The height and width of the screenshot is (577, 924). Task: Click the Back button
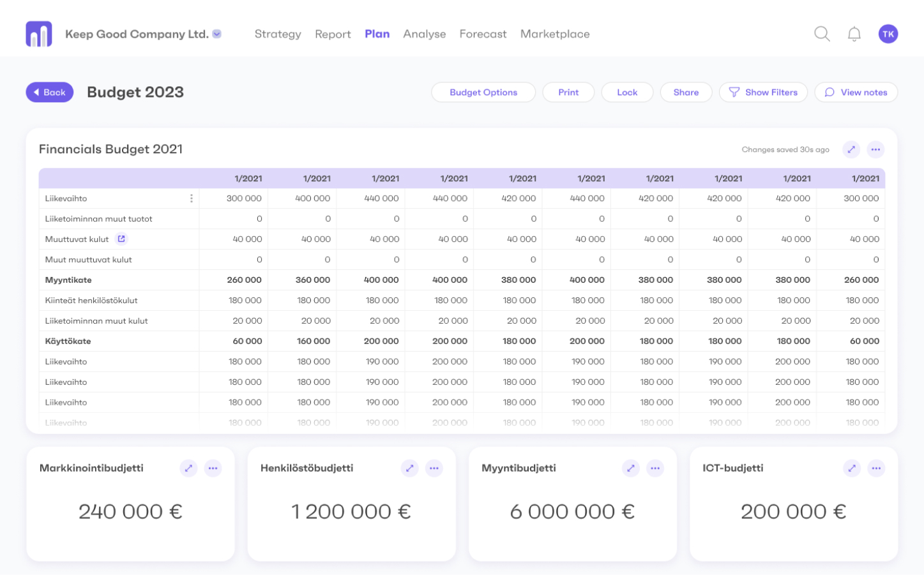50,93
